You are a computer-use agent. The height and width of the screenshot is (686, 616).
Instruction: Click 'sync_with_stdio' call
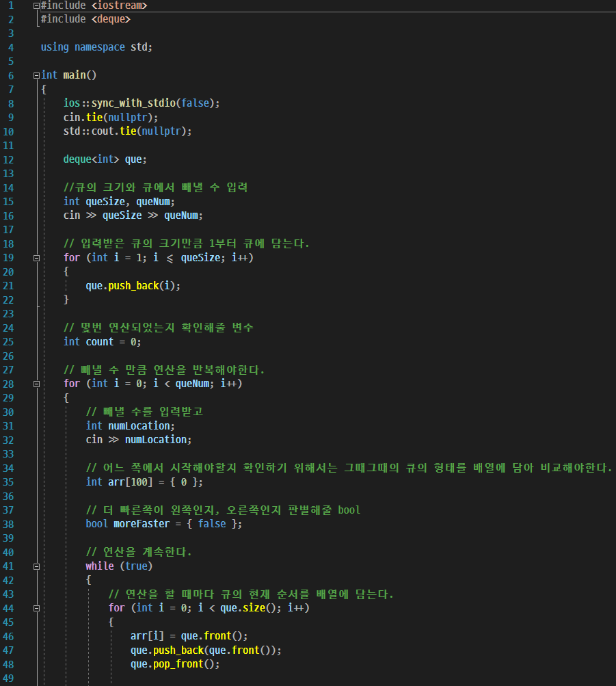coord(133,103)
